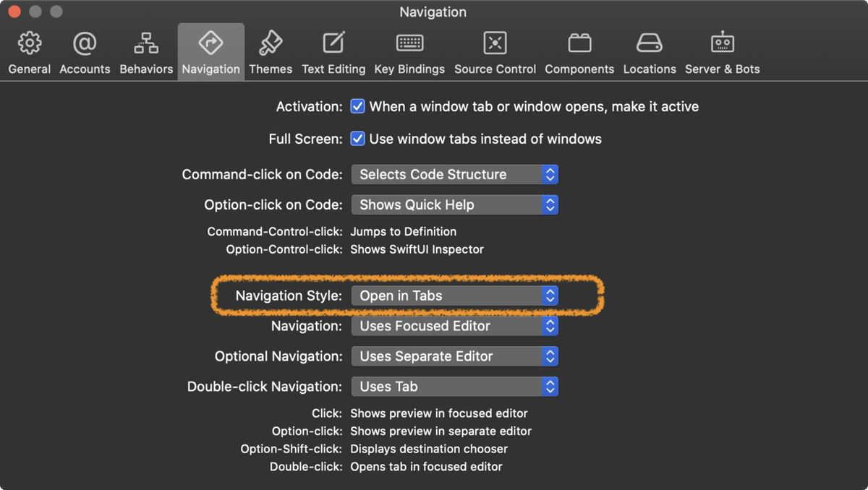Uncheck the Activation make-it-active checkbox
Viewport: 868px width, 490px height.
(x=357, y=106)
